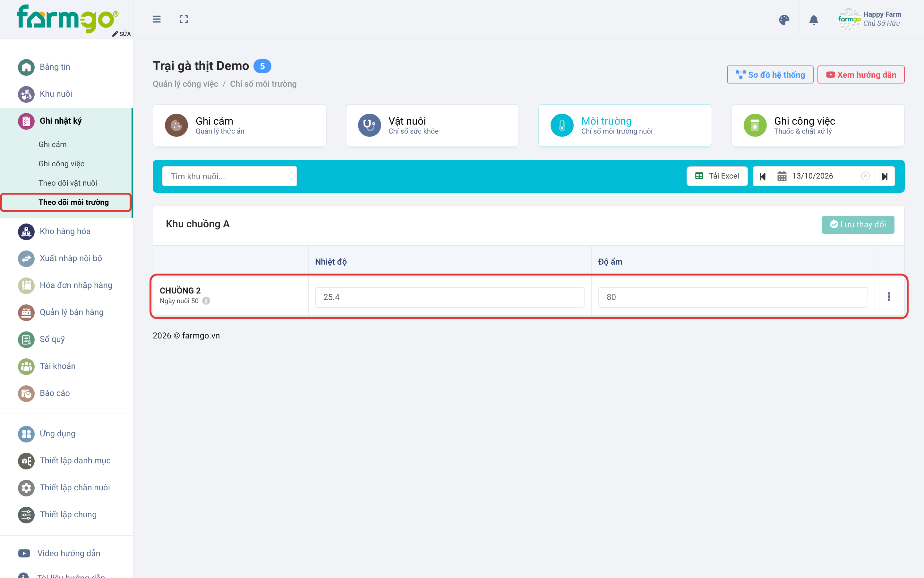This screenshot has height=578, width=924.
Task: Switch to Môi trường tab card
Action: 625,125
